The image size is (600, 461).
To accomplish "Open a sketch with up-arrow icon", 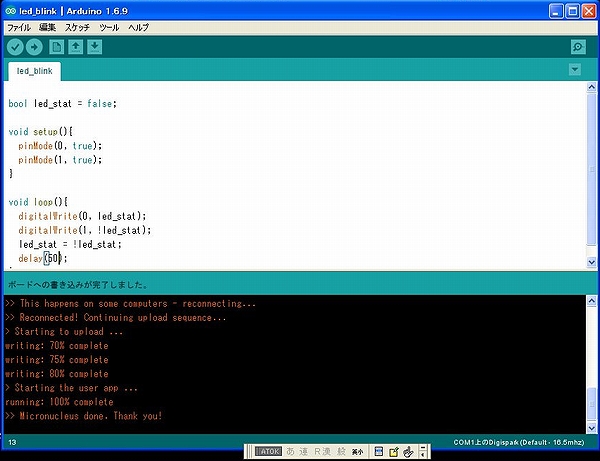I will point(75,47).
